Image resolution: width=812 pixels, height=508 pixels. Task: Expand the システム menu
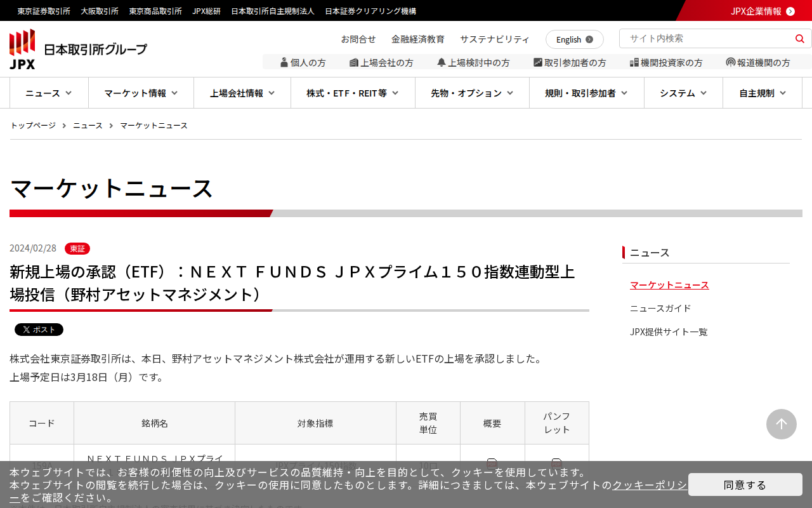click(x=683, y=93)
